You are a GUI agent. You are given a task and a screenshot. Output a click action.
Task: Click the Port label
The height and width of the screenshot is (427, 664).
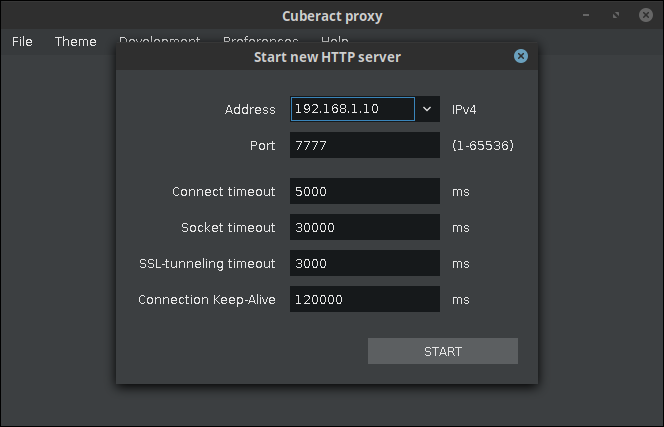263,146
